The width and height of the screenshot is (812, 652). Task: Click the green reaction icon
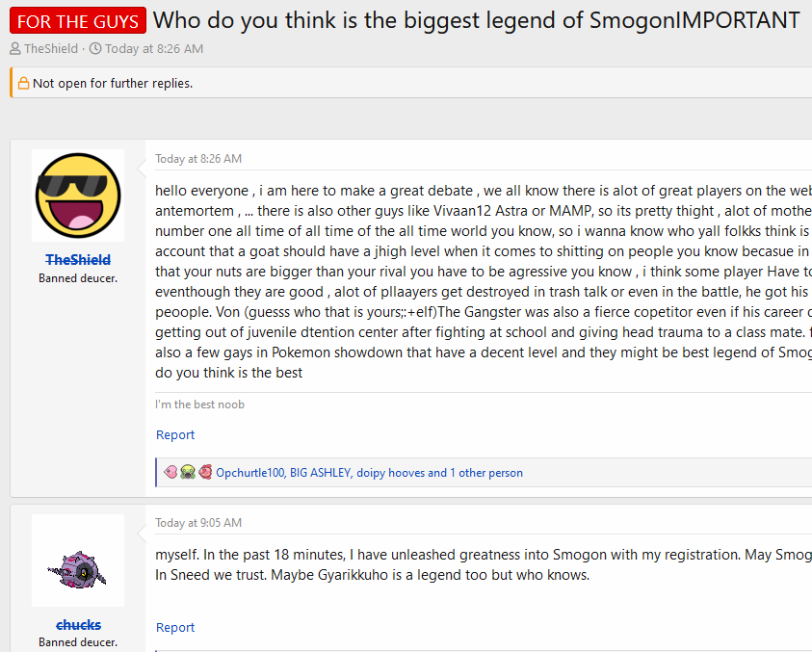coord(188,472)
